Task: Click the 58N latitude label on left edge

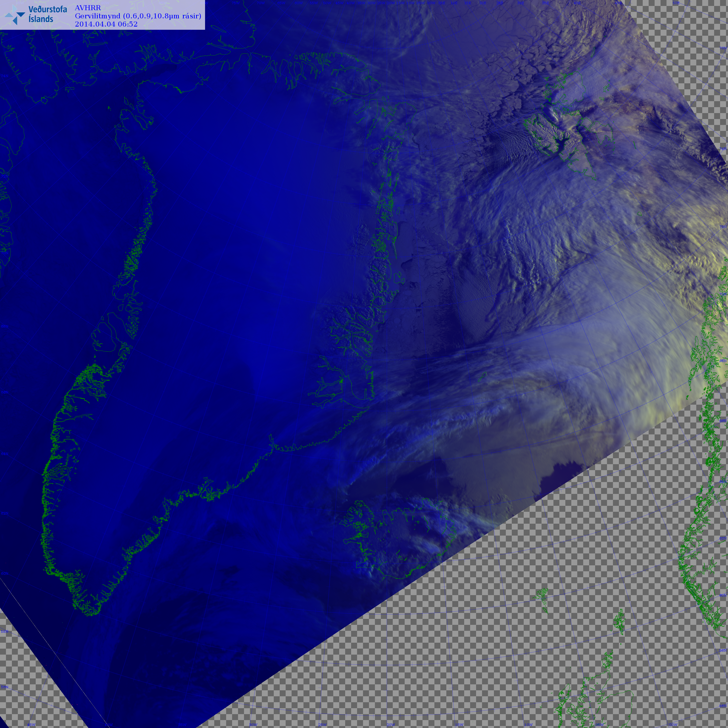Action: [4, 632]
